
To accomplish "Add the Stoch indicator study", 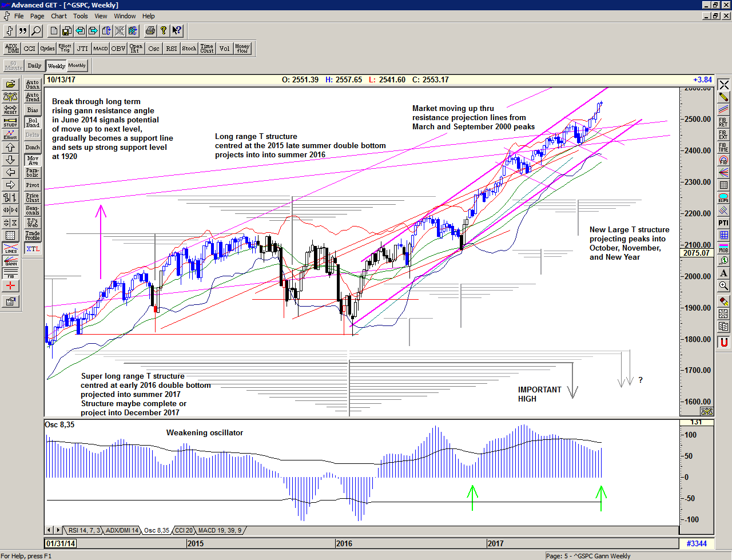I will (189, 49).
